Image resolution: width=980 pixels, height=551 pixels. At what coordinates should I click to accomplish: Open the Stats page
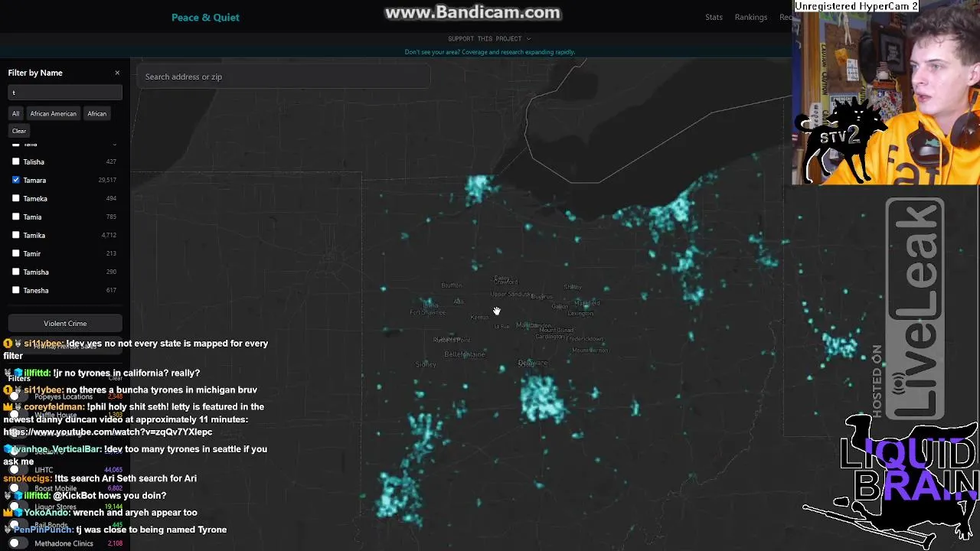coord(714,17)
